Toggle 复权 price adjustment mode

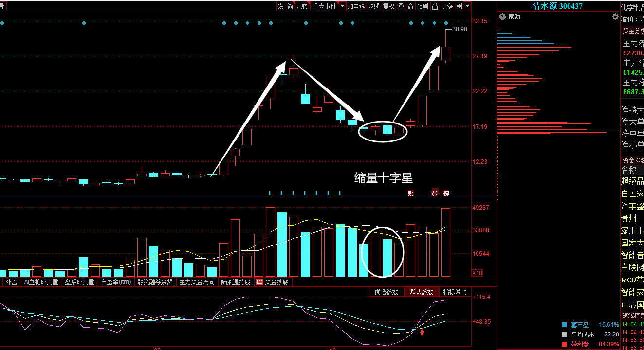pos(388,5)
